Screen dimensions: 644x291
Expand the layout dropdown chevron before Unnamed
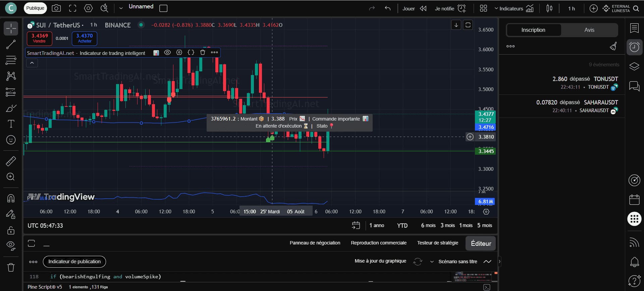pyautogui.click(x=121, y=8)
